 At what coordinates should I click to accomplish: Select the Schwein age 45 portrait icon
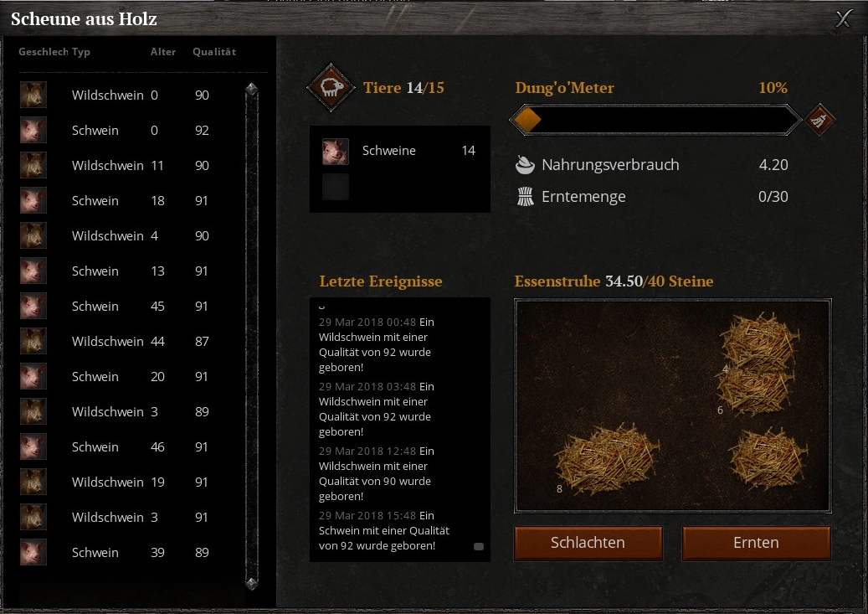(33, 306)
